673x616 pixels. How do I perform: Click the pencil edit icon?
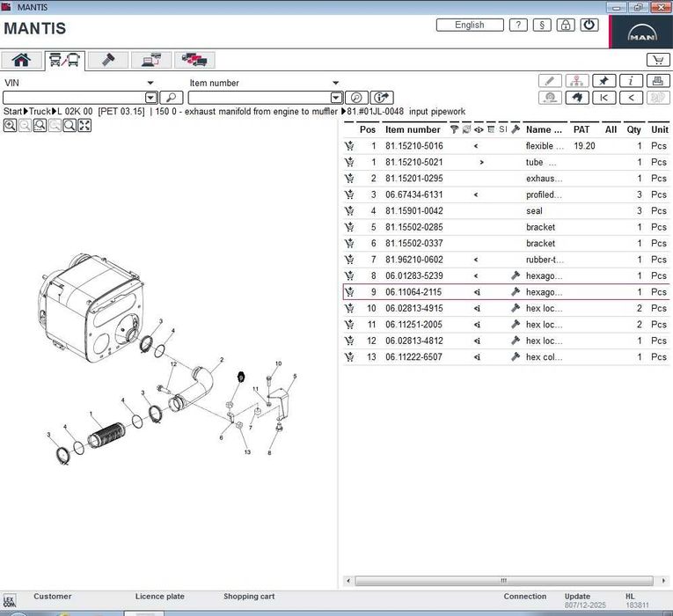[550, 81]
